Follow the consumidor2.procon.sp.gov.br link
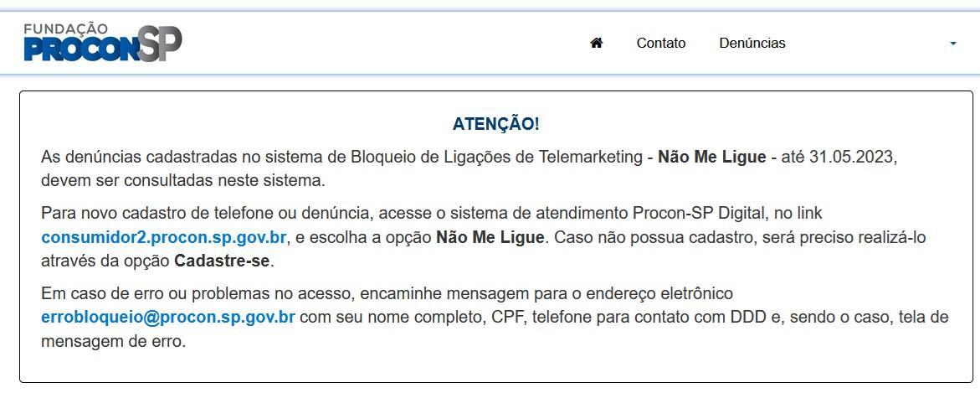The width and height of the screenshot is (980, 393). (x=164, y=238)
